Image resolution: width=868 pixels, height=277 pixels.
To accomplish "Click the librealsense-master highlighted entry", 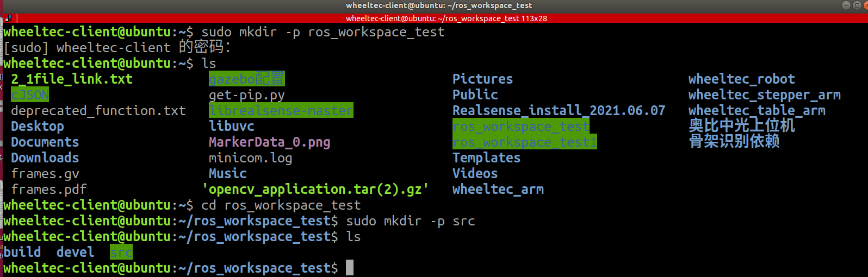I will [x=281, y=111].
